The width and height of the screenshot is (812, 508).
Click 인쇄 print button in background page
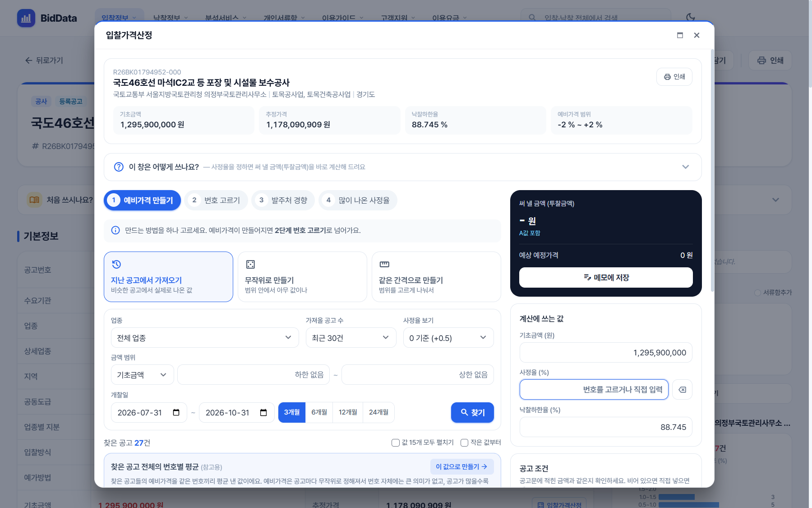point(770,61)
